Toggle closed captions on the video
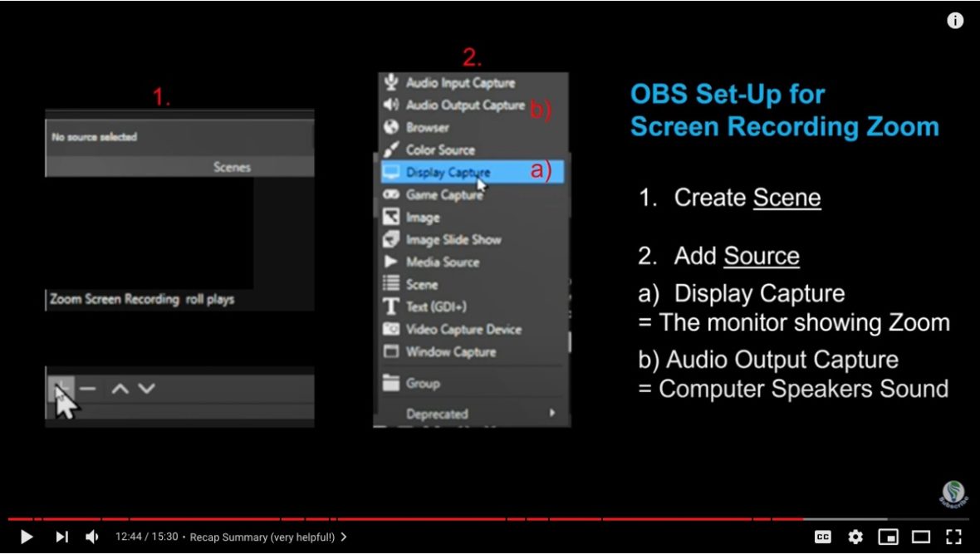 [824, 537]
